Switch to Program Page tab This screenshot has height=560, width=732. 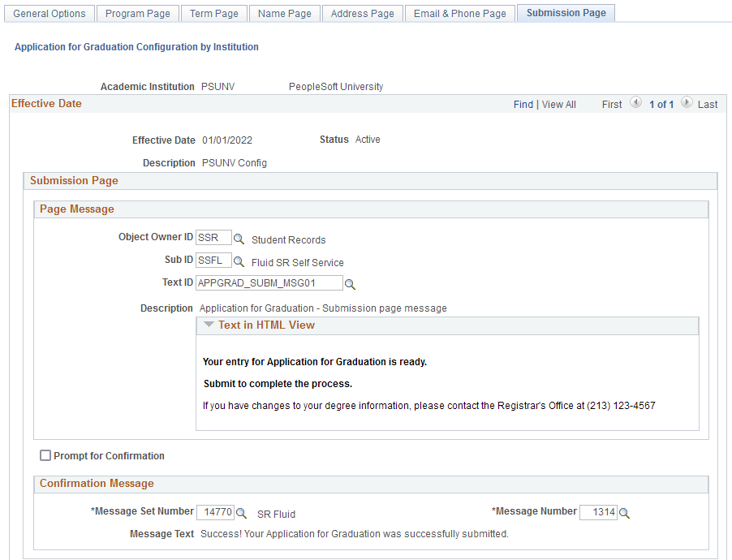[x=138, y=14]
